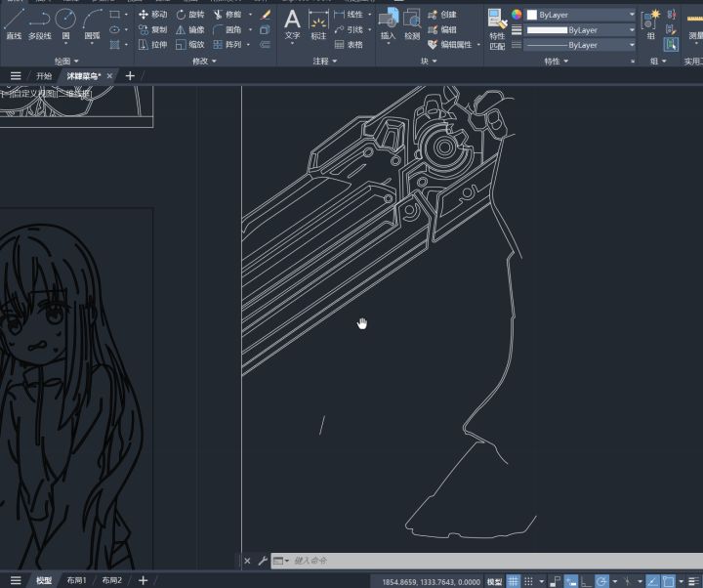Viewport: 703px width, 588px height.
Task: Toggle the drawing grid display in status bar
Action: [x=513, y=581]
